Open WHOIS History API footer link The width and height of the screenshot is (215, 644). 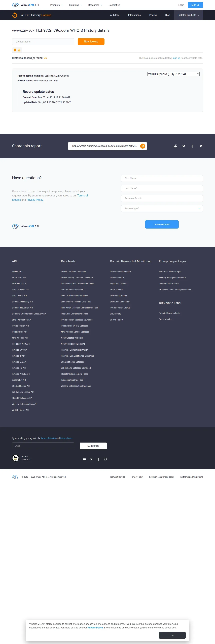(21, 410)
